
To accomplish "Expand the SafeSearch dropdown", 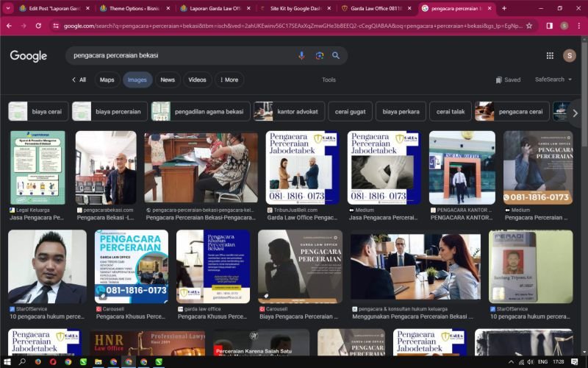I will pos(553,79).
